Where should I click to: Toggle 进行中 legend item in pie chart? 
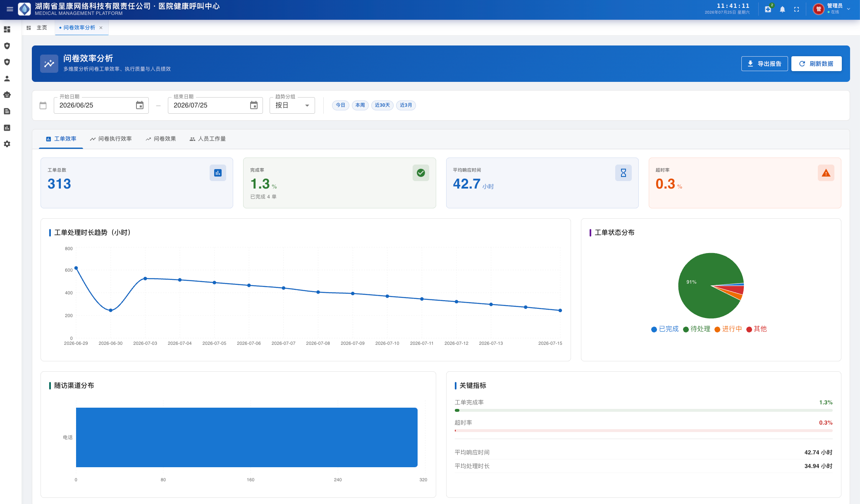728,329
